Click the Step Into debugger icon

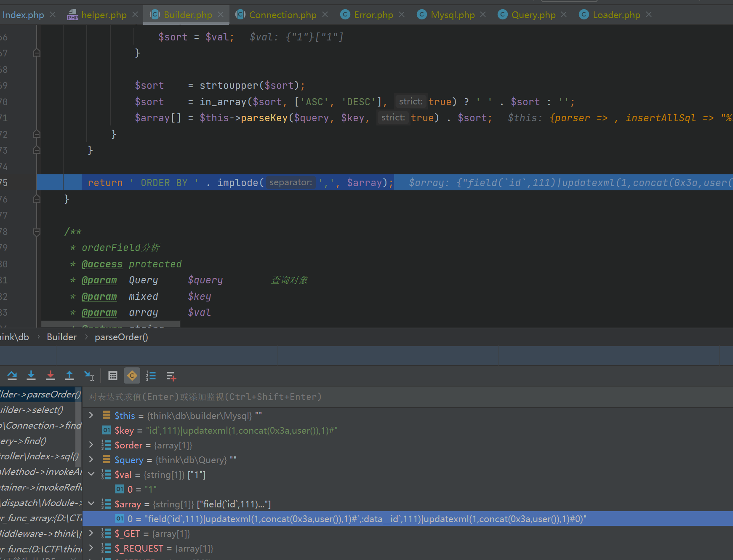(x=31, y=376)
